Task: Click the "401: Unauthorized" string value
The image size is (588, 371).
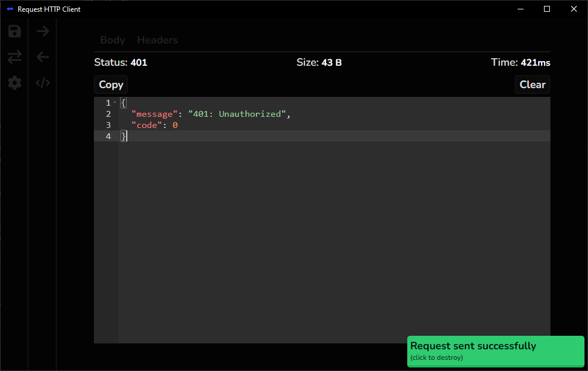Action: (x=237, y=114)
